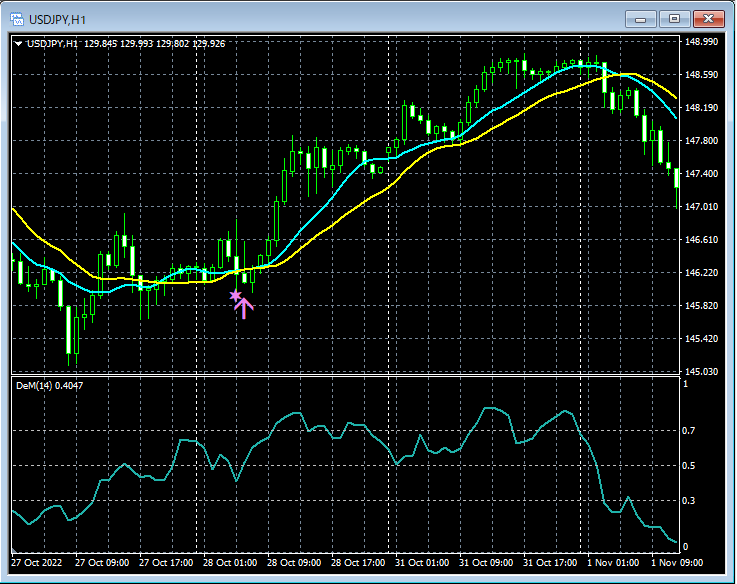737x584 pixels.
Task: Click the DeM(14) 0.4047 indicator label
Action: coord(49,386)
